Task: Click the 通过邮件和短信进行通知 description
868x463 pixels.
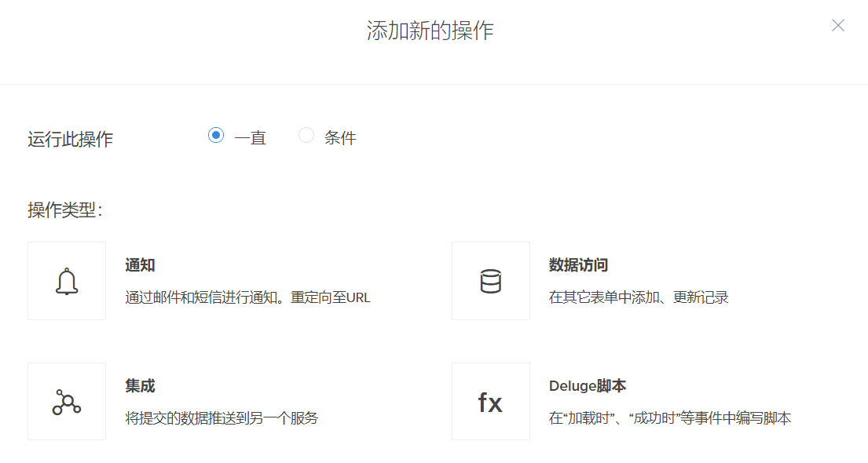Action: 247,297
